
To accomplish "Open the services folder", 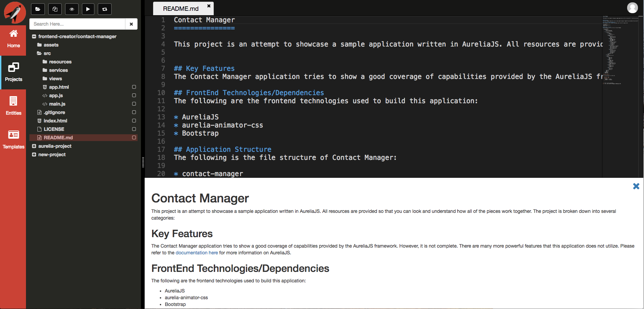I will pos(58,70).
